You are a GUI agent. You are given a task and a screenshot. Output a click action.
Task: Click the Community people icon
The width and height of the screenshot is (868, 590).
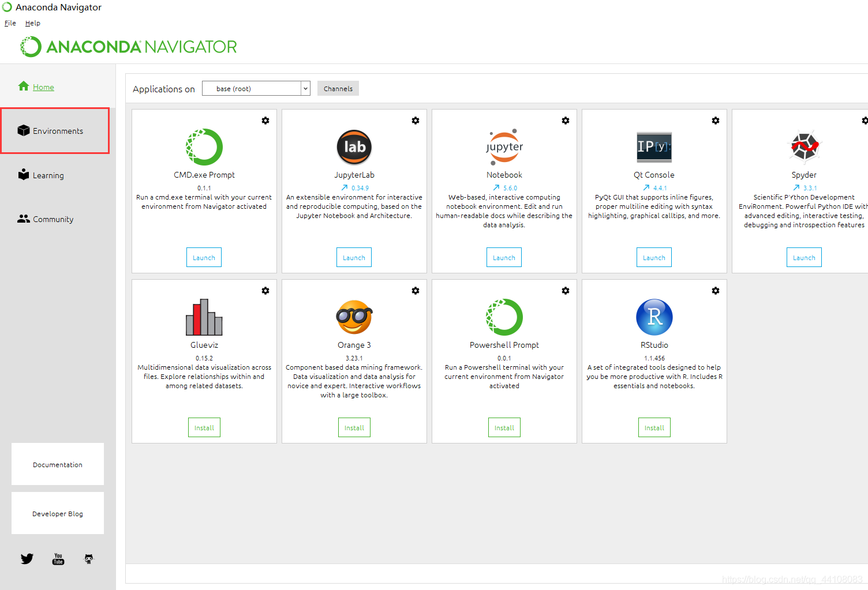pyautogui.click(x=24, y=219)
